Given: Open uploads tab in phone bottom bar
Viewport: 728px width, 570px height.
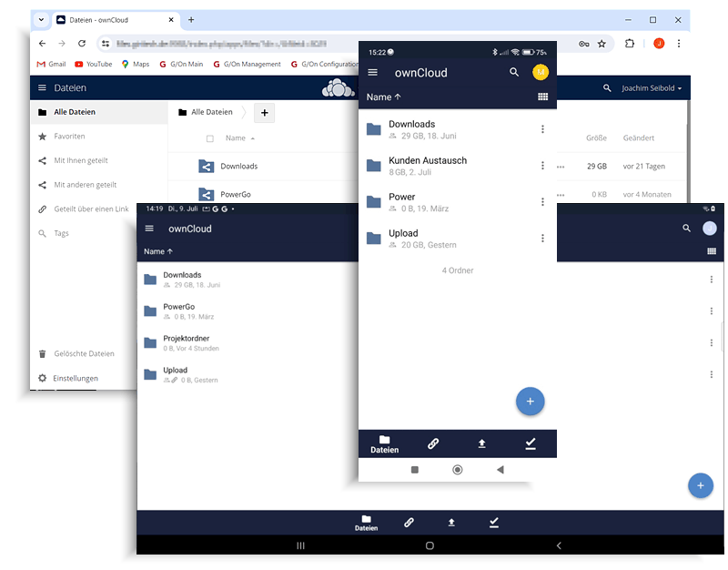Looking at the screenshot, I should (482, 443).
